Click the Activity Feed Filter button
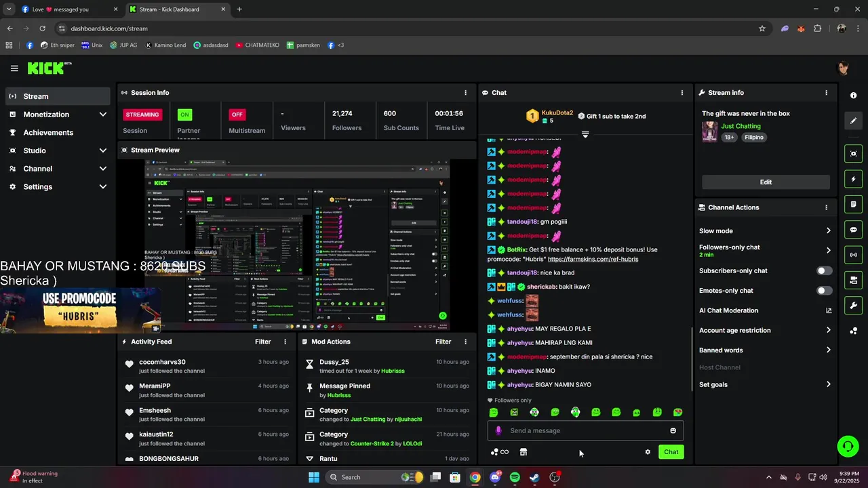Image resolution: width=868 pixels, height=488 pixels. coord(263,342)
